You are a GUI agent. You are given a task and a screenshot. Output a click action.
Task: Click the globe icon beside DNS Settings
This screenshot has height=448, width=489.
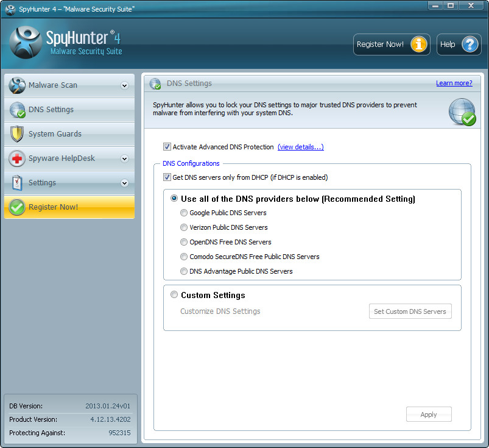pyautogui.click(x=17, y=110)
